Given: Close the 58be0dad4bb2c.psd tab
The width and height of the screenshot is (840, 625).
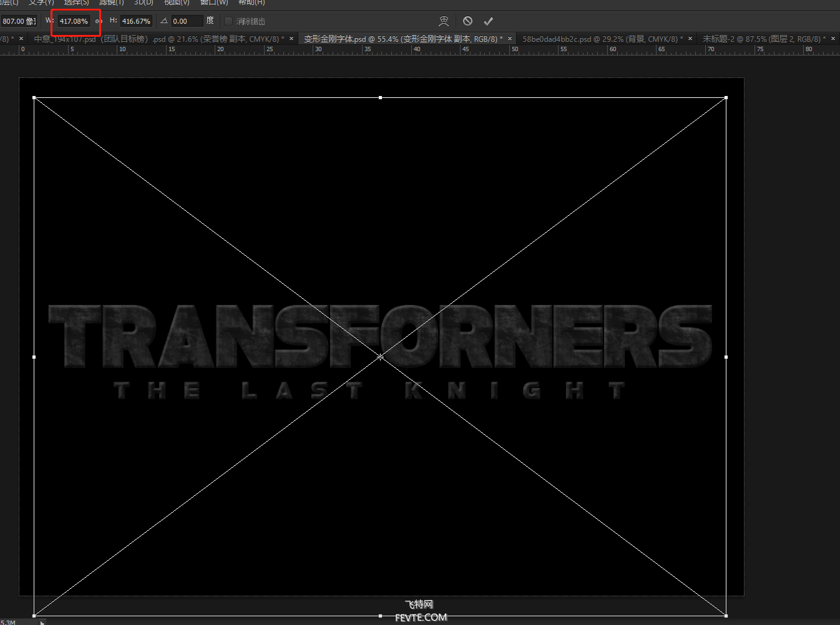Looking at the screenshot, I should click(x=690, y=39).
